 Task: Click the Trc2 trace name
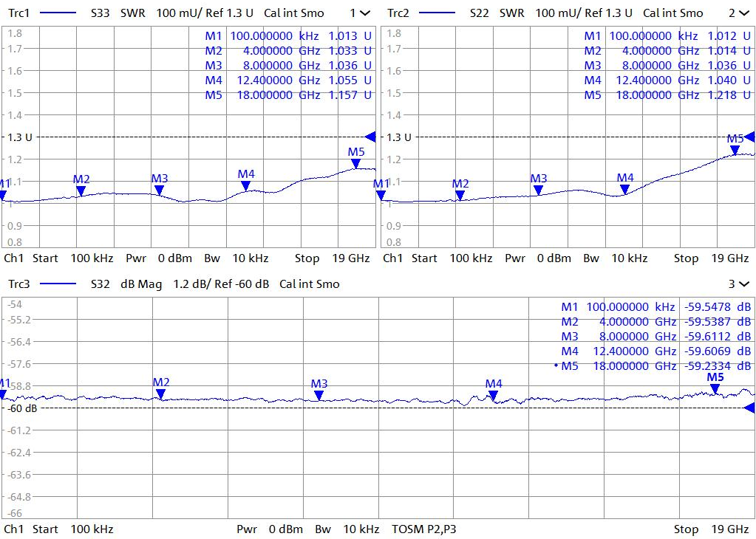click(398, 13)
